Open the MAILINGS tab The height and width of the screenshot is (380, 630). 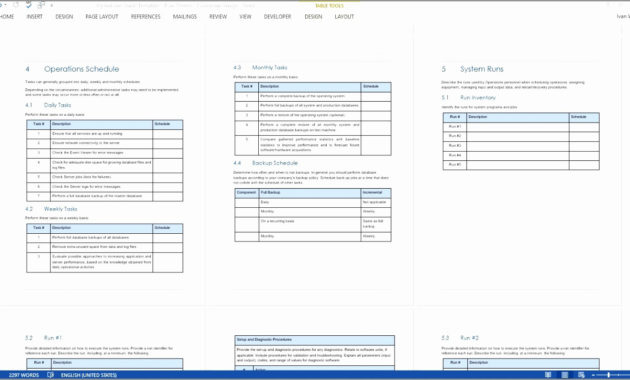click(x=185, y=16)
